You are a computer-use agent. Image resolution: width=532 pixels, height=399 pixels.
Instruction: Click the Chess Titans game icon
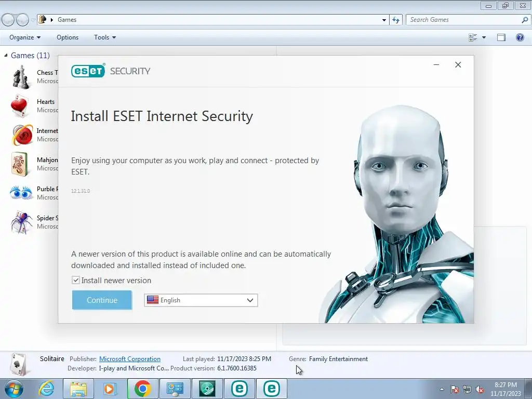[x=21, y=77]
